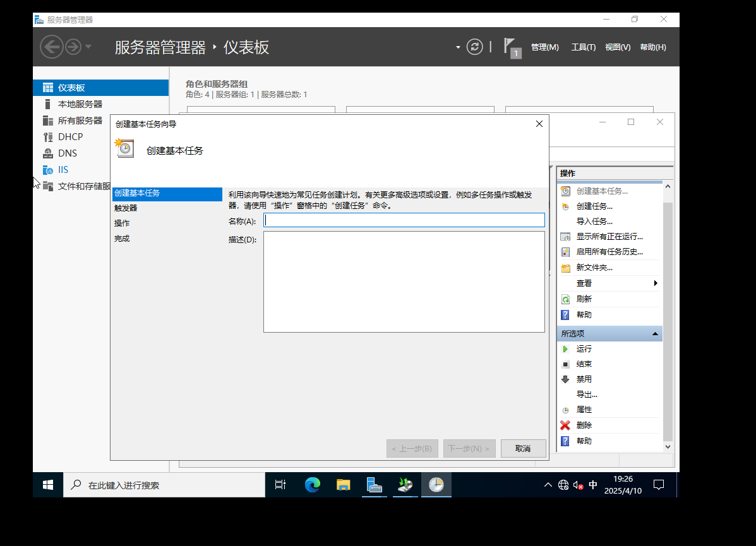Image resolution: width=756 pixels, height=546 pixels.
Task: Collapse the 所选项 section
Action: click(x=655, y=334)
